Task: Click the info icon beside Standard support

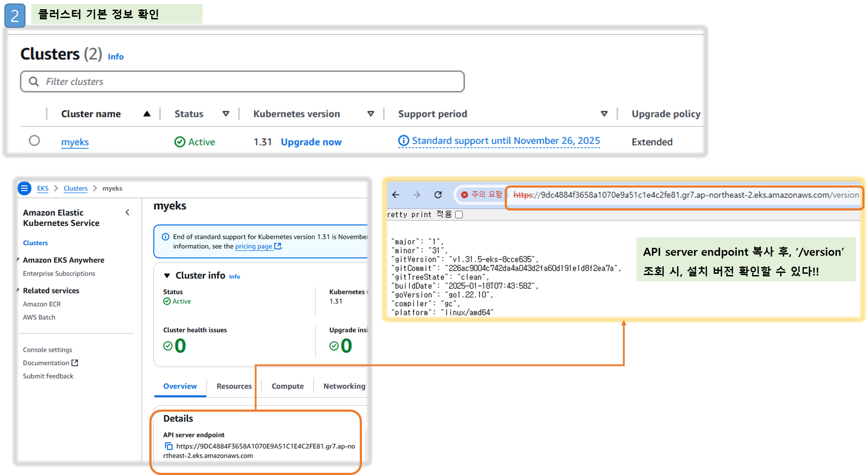Action: point(403,141)
